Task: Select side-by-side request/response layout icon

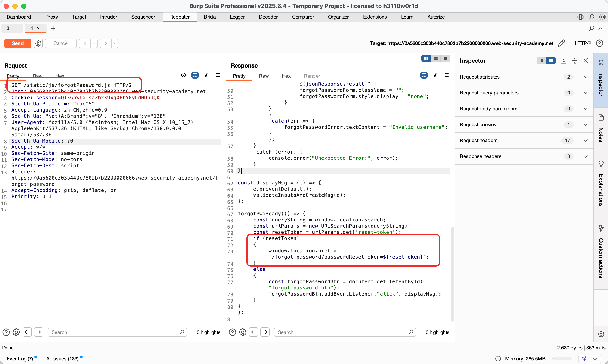Action: [426, 58]
